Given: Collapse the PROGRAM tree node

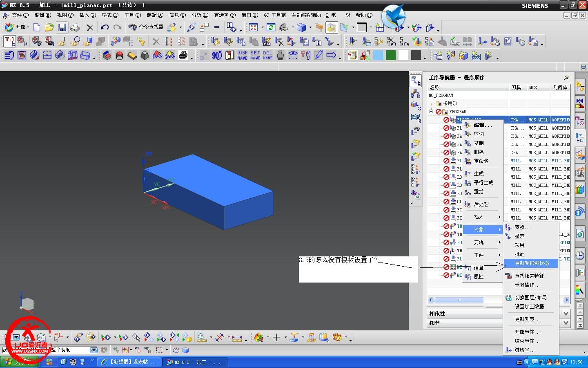Looking at the screenshot, I should click(431, 111).
